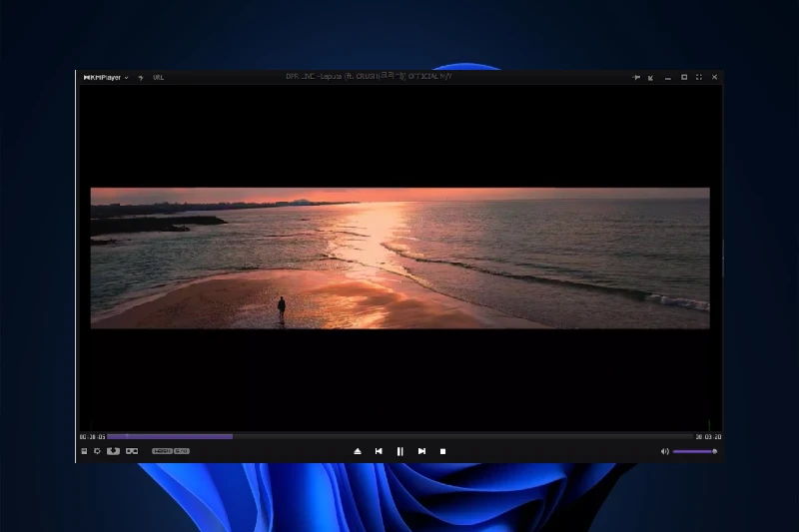This screenshot has height=532, width=799.
Task: Toggle VR 360 video mode goggles icon
Action: point(132,451)
